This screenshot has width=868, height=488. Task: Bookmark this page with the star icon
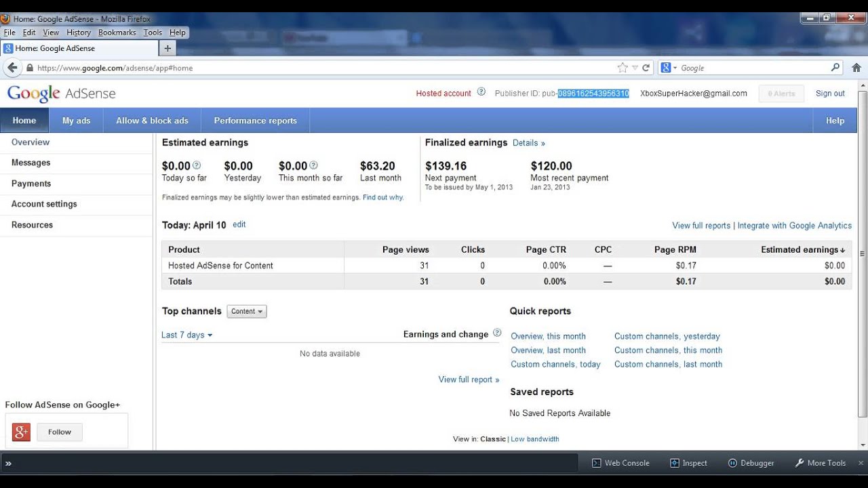point(623,68)
